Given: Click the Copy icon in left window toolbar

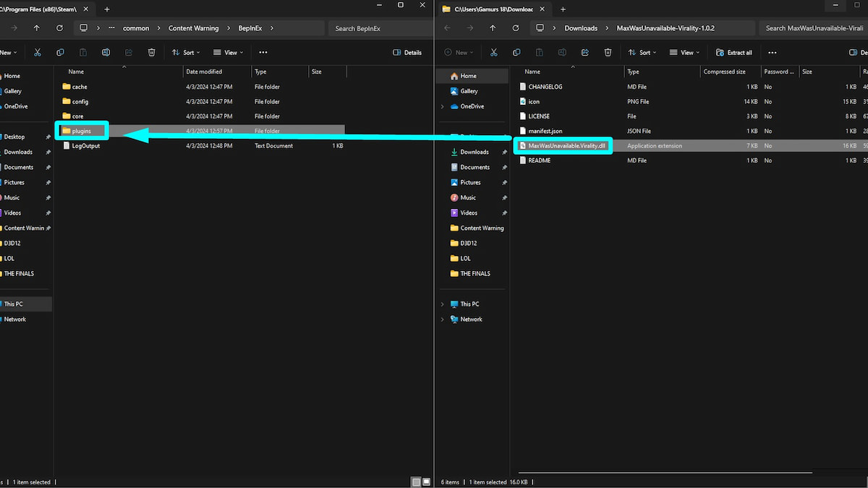Looking at the screenshot, I should 60,53.
